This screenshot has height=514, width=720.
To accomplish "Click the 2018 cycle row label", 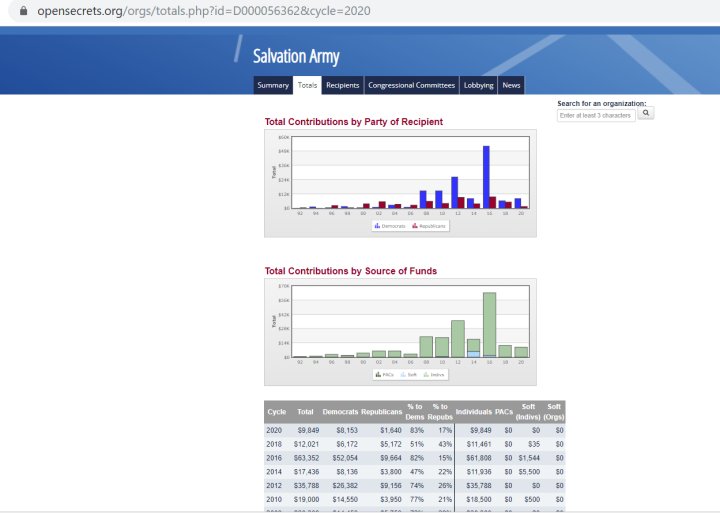I will coord(274,444).
